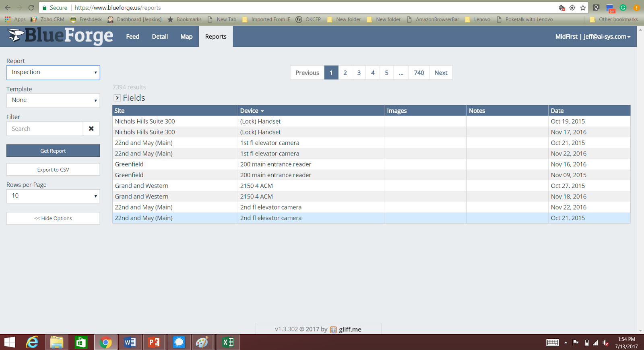Open File Explorer from the taskbar
This screenshot has height=350, width=644.
57,342
